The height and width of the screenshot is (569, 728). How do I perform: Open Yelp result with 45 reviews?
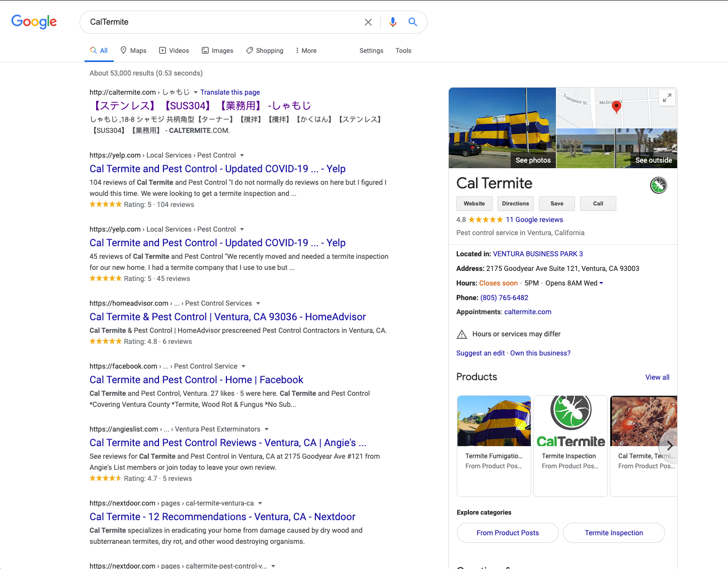click(x=217, y=243)
